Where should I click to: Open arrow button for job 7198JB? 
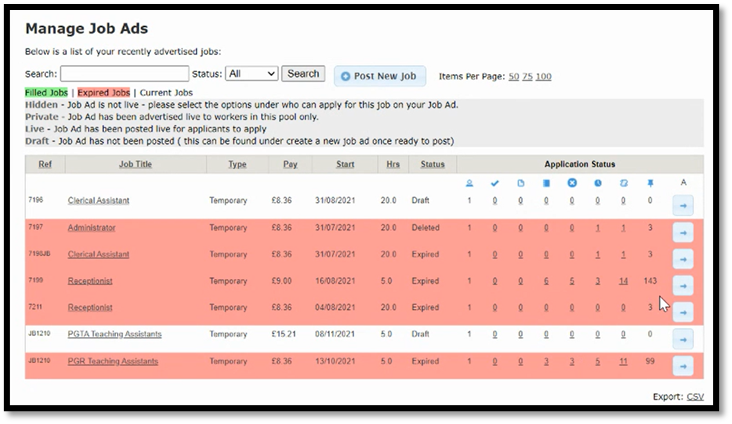pos(683,259)
